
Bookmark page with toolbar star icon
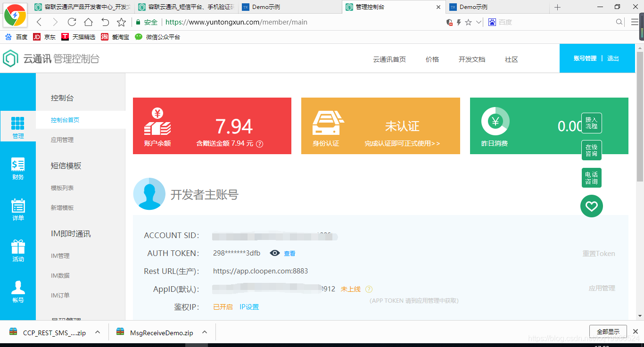pyautogui.click(x=121, y=22)
